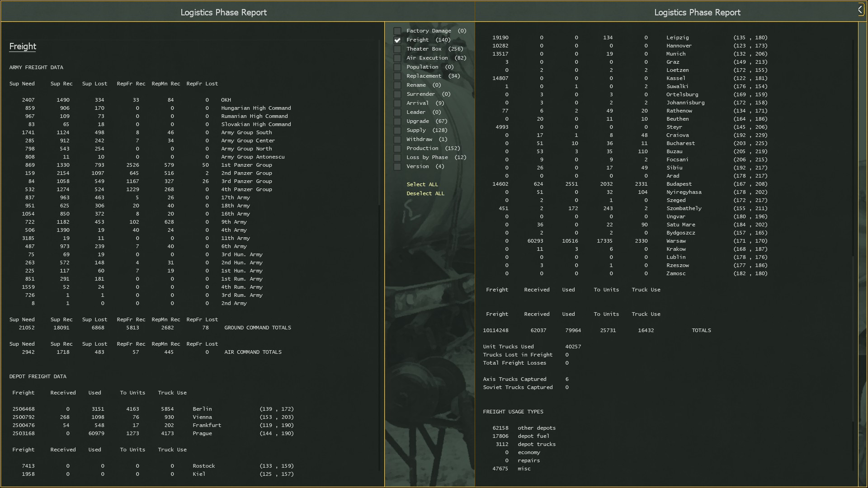Click the Deselect ALL link
Image resolution: width=868 pixels, height=488 pixels.
coord(425,193)
